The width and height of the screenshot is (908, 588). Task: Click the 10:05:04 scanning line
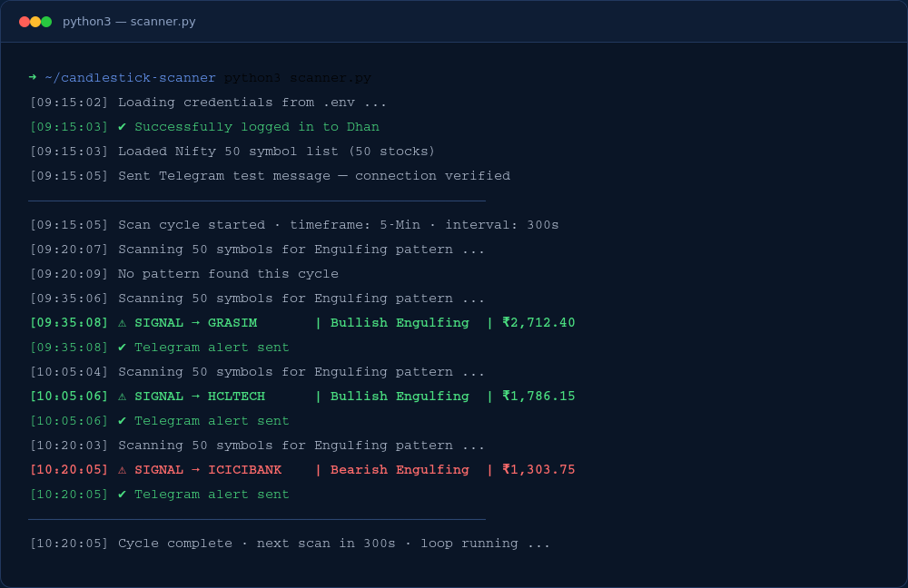pos(257,371)
